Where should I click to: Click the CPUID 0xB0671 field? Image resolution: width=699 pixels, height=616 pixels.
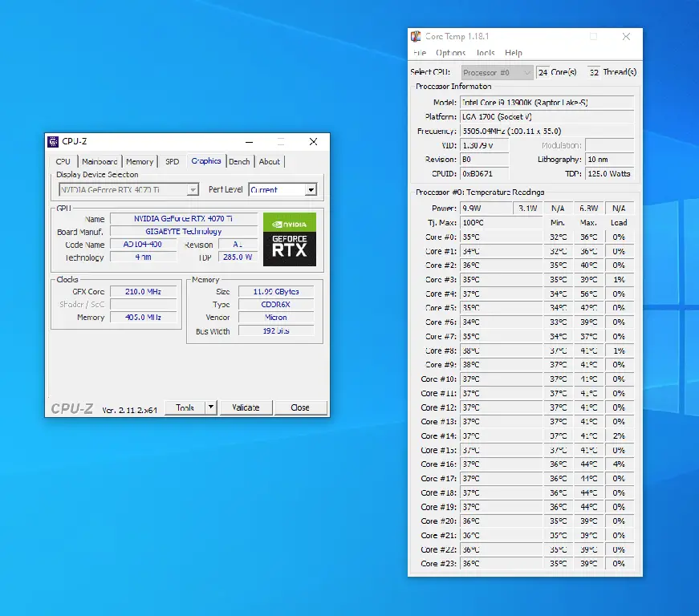[x=484, y=174]
